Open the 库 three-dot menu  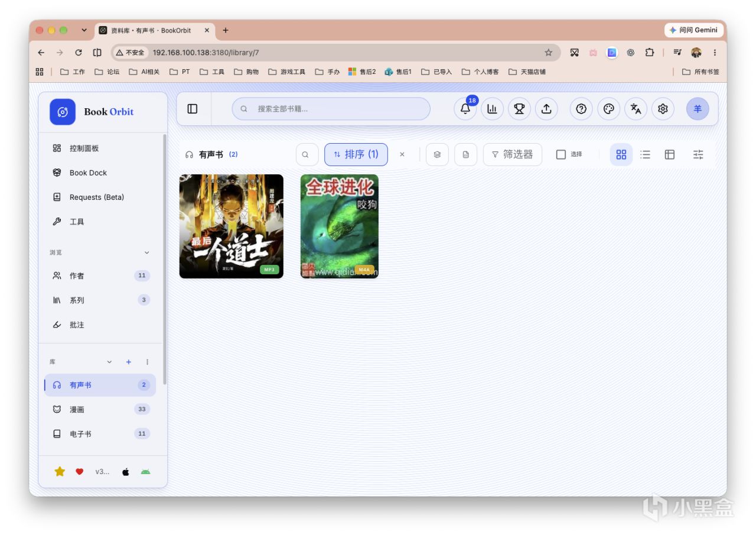point(147,362)
